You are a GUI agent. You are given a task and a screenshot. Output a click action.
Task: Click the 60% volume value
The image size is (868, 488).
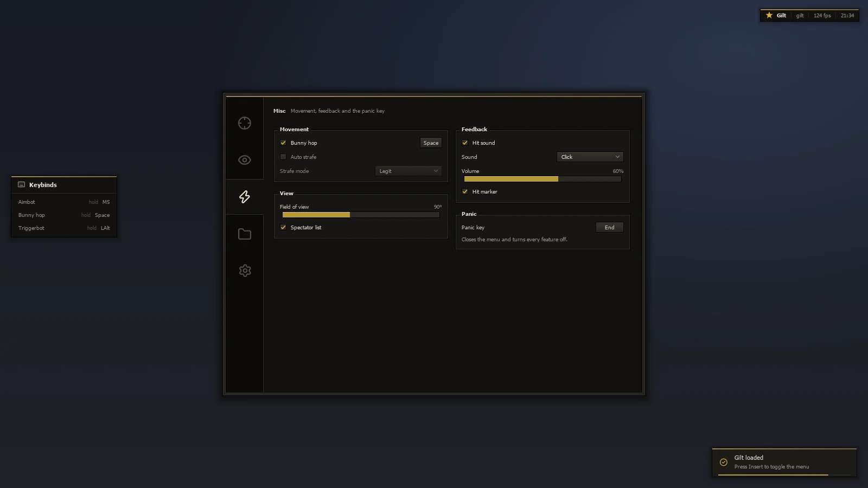(x=618, y=171)
